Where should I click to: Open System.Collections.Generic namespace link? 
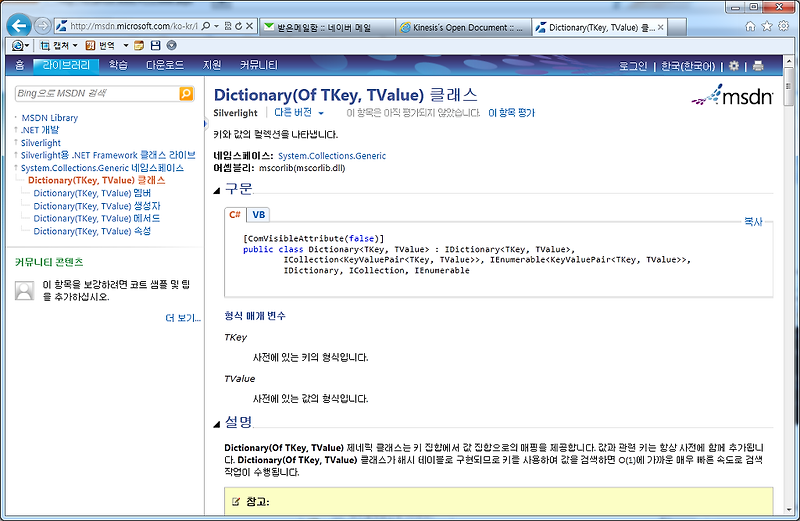[x=332, y=156]
